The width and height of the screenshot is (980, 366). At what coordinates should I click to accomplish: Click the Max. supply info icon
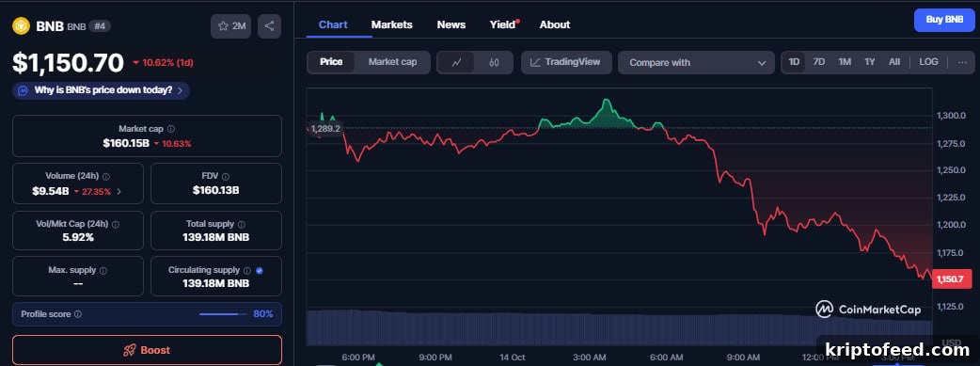[x=103, y=271]
